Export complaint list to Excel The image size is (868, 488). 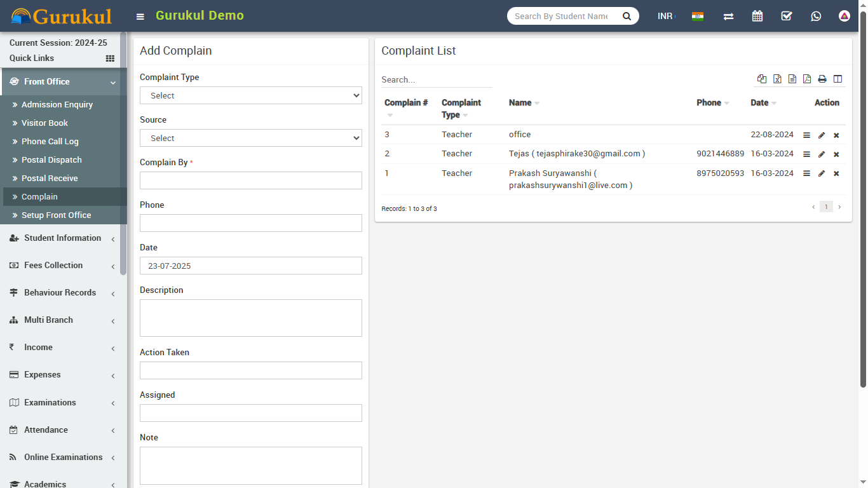(x=777, y=79)
